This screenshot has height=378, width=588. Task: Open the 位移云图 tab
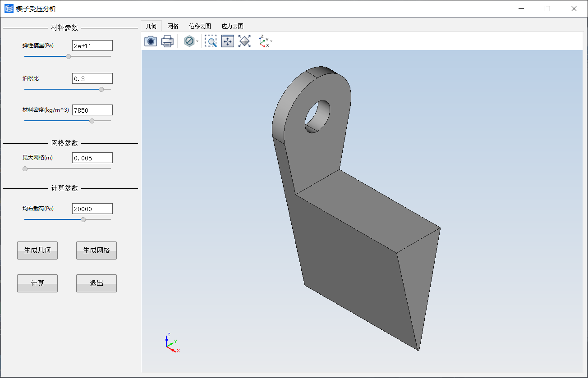200,26
